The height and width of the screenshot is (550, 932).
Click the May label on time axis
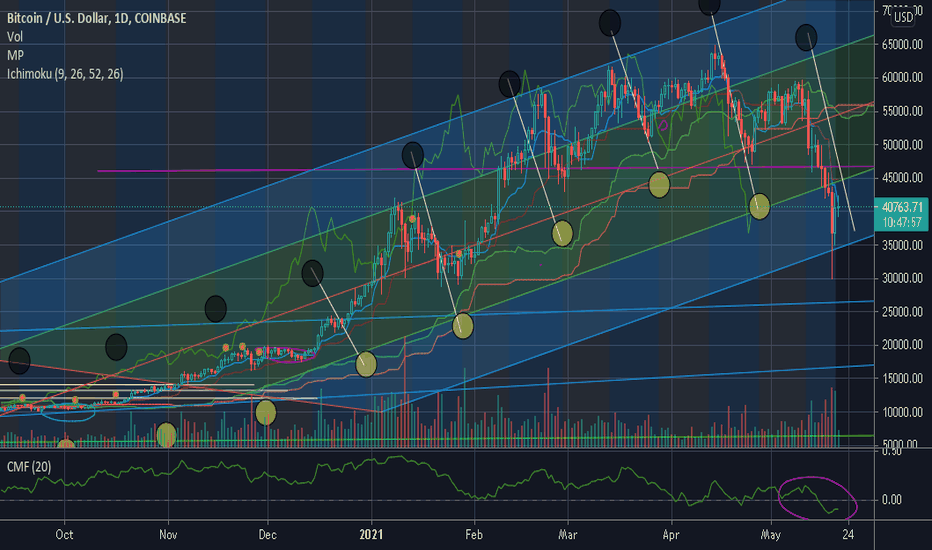tap(770, 535)
